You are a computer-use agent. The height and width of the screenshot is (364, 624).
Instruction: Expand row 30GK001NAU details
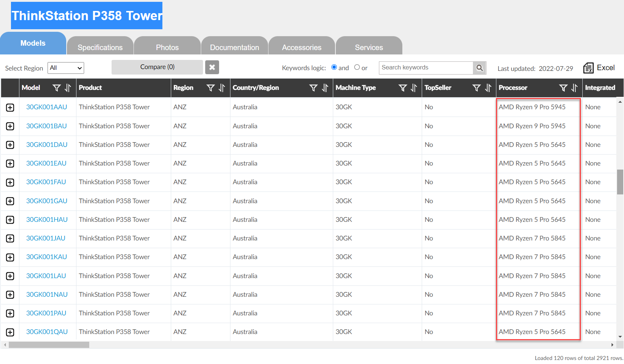[x=10, y=295]
